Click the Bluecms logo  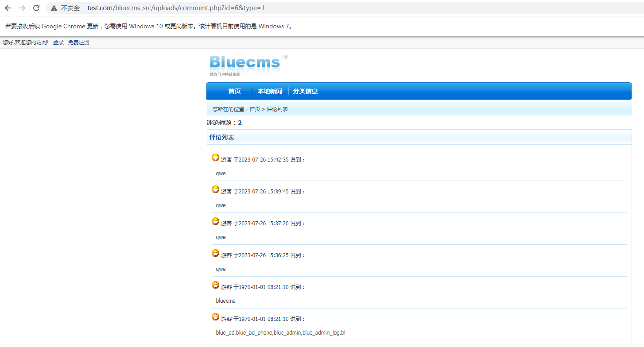pos(248,65)
